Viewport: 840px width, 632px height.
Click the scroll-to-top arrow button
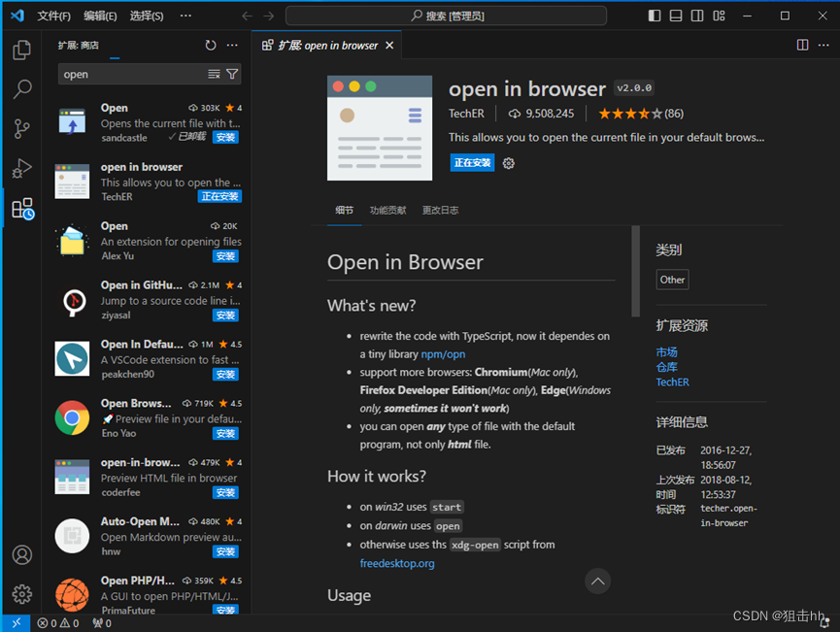pos(598,582)
